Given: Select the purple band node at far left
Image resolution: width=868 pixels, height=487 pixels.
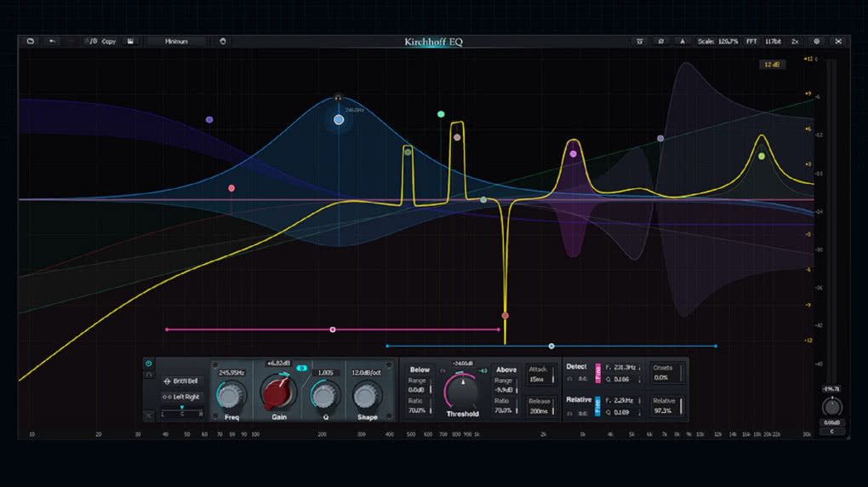Looking at the screenshot, I should 209,120.
